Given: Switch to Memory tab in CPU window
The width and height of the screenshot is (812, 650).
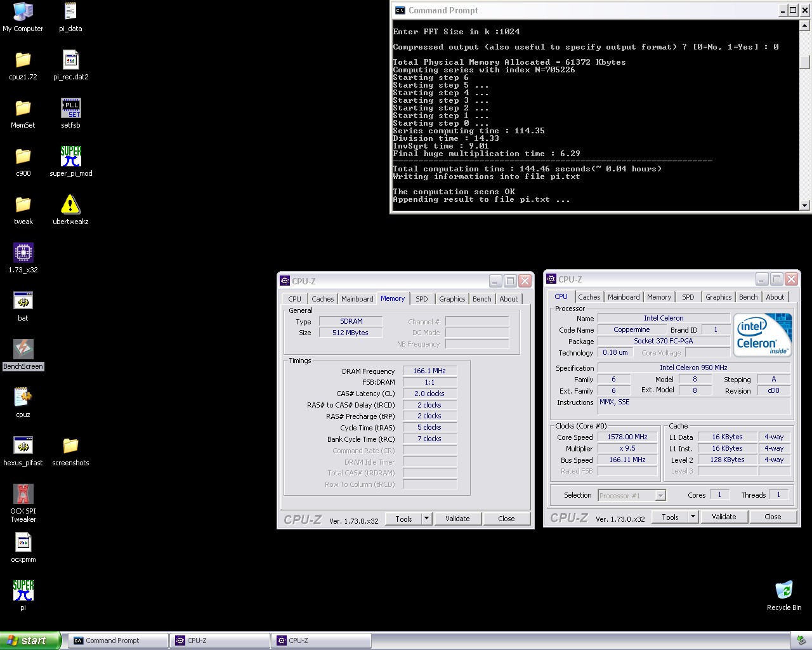Looking at the screenshot, I should click(659, 297).
